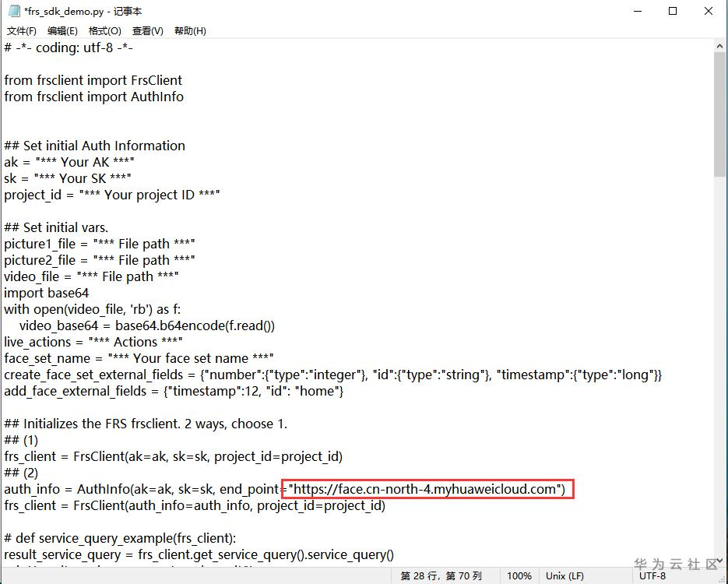Screen dimensions: 728x584
Task: Click the live_actions assignment line
Action: click(93, 342)
